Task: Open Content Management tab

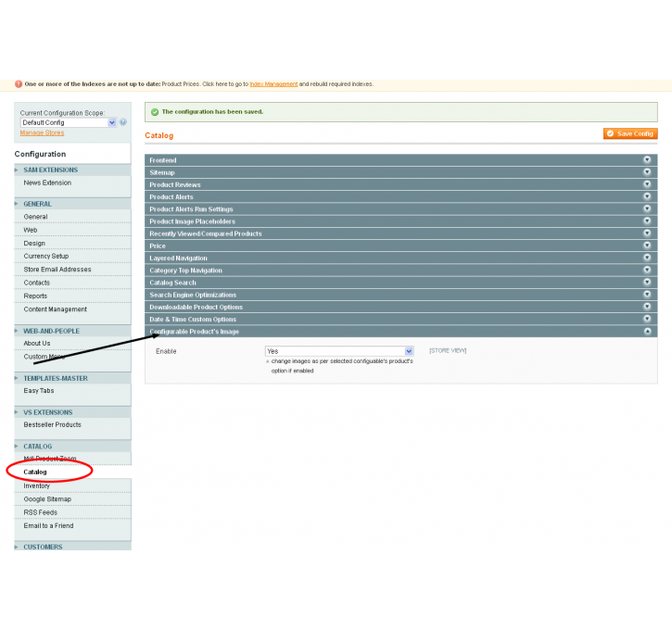Action: [x=56, y=309]
